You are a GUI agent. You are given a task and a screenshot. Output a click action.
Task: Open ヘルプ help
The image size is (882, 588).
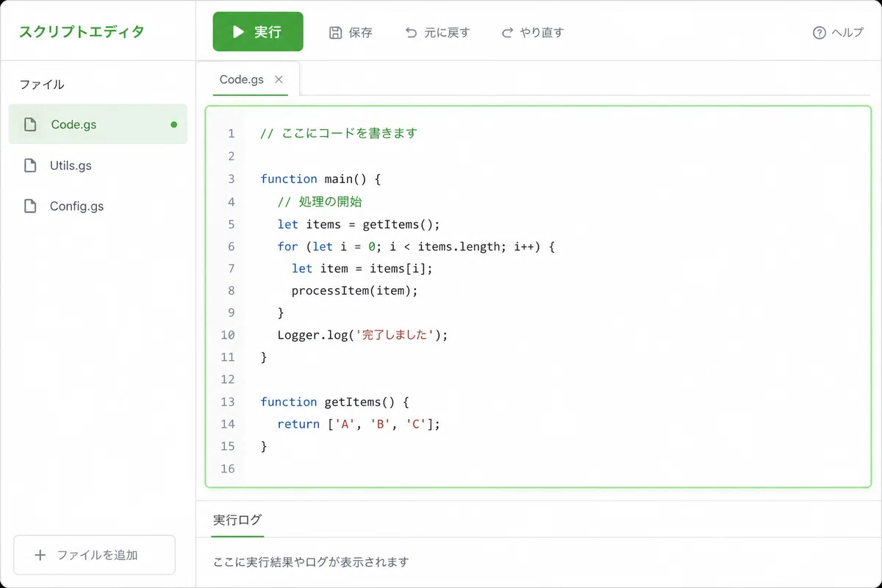click(x=838, y=32)
